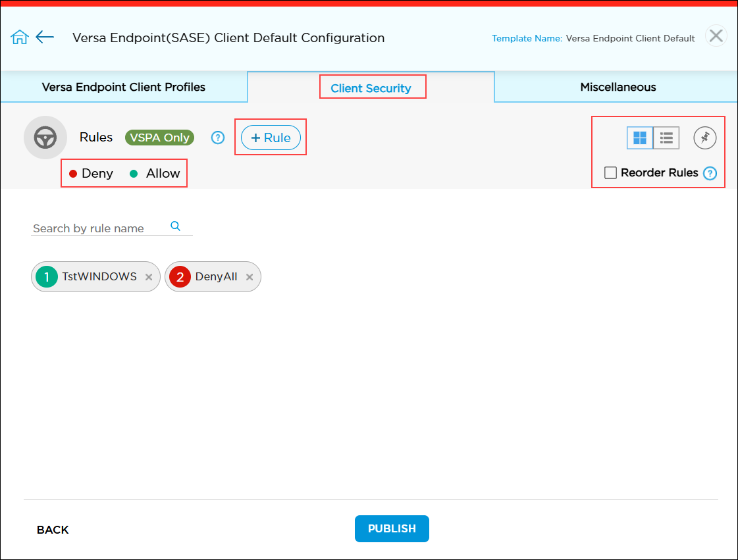The image size is (738, 560).
Task: Select the Client Security tab
Action: click(x=371, y=88)
